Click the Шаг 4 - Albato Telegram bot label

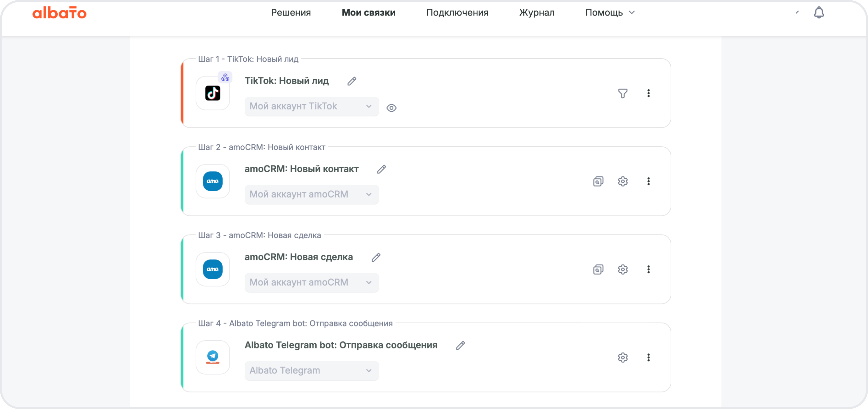[x=295, y=324]
